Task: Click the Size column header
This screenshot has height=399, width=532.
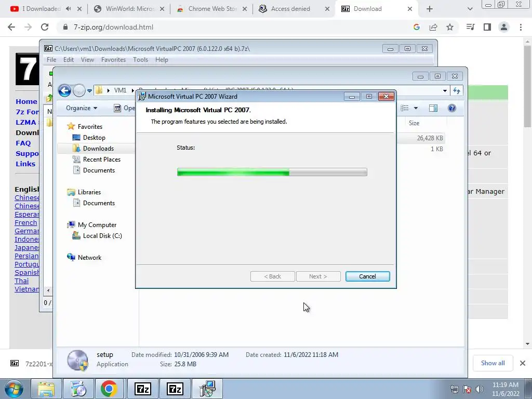Action: (414, 123)
